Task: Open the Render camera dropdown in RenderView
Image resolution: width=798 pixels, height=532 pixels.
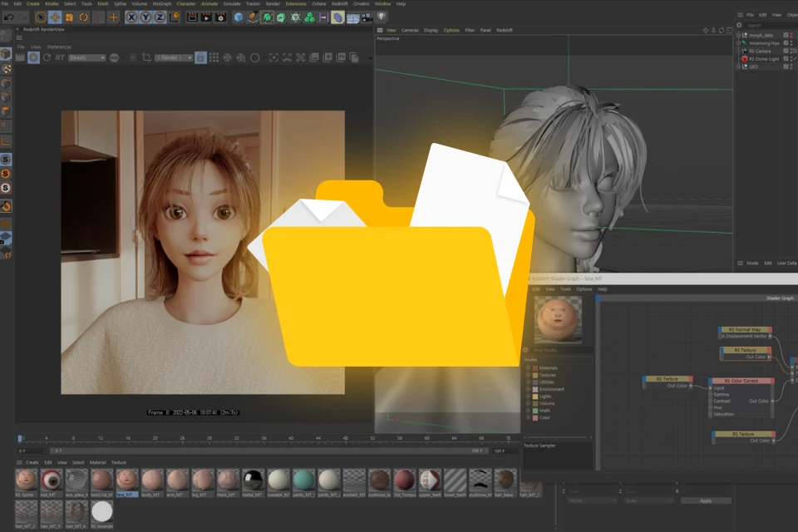Action: [x=174, y=58]
